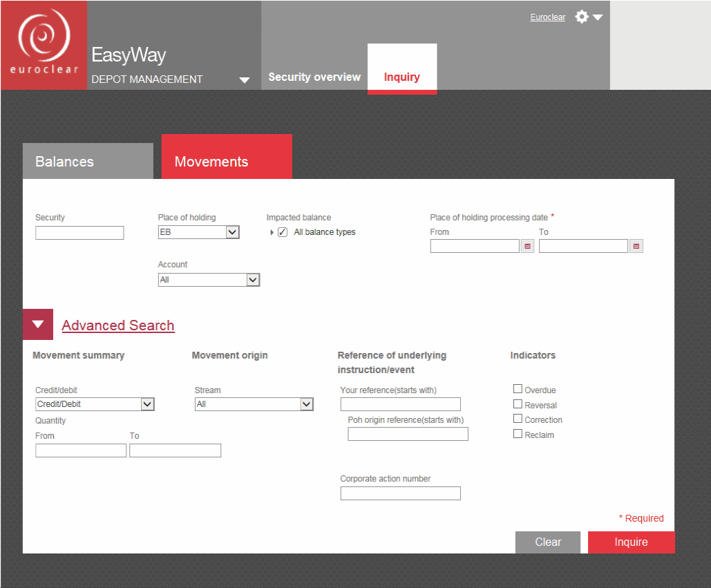Click the Euroclear link
Image resolution: width=711 pixels, height=588 pixels.
click(x=548, y=17)
